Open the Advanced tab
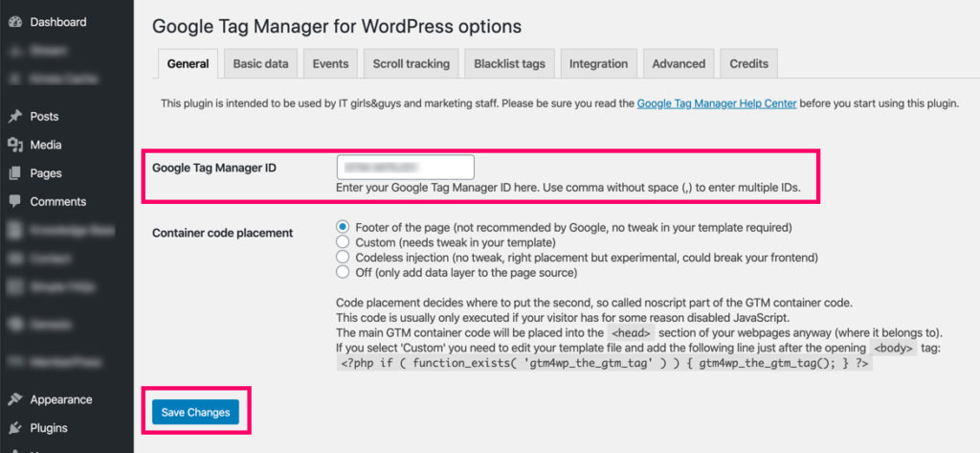The height and width of the screenshot is (453, 980). [x=679, y=64]
